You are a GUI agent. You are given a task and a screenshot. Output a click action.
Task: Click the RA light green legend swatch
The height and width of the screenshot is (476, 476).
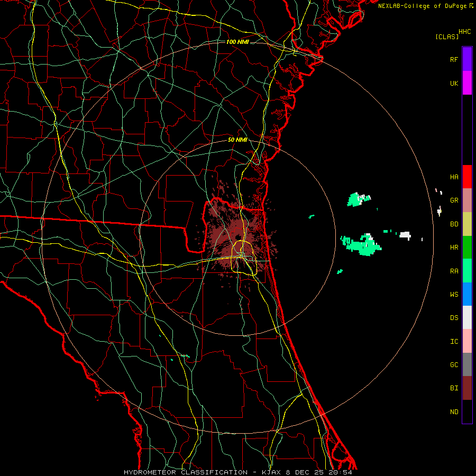(x=467, y=270)
